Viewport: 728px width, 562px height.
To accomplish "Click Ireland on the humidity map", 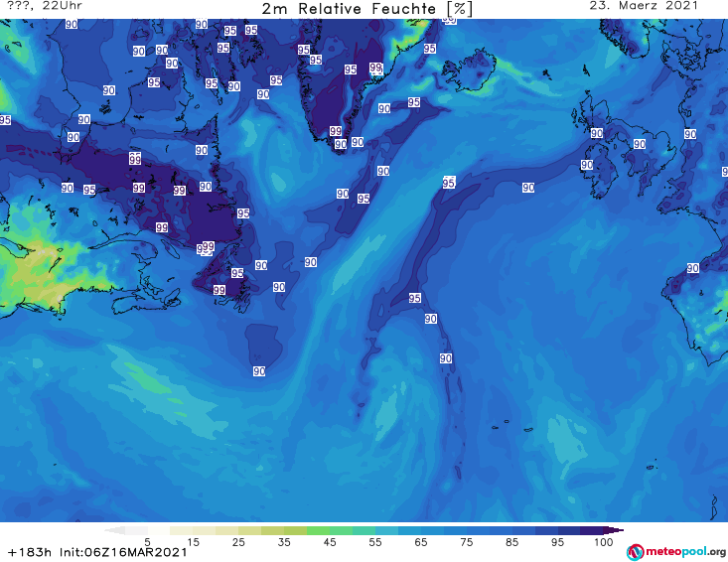I will pos(602,171).
